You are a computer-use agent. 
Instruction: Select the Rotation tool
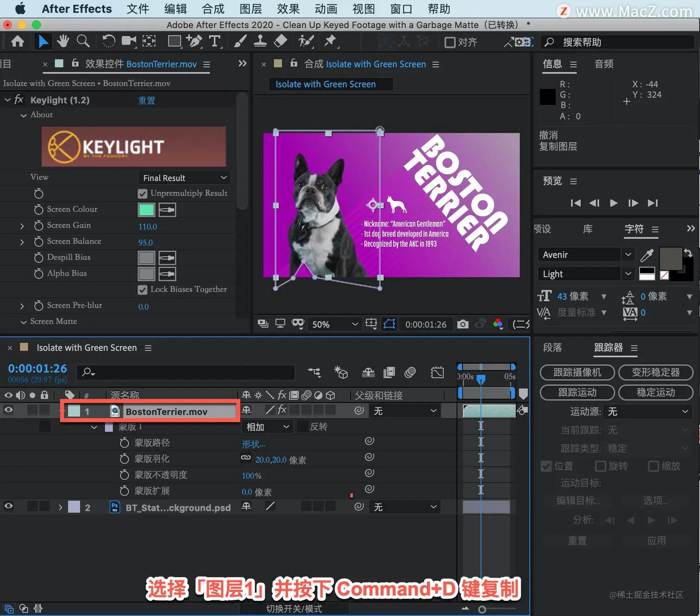pos(109,42)
